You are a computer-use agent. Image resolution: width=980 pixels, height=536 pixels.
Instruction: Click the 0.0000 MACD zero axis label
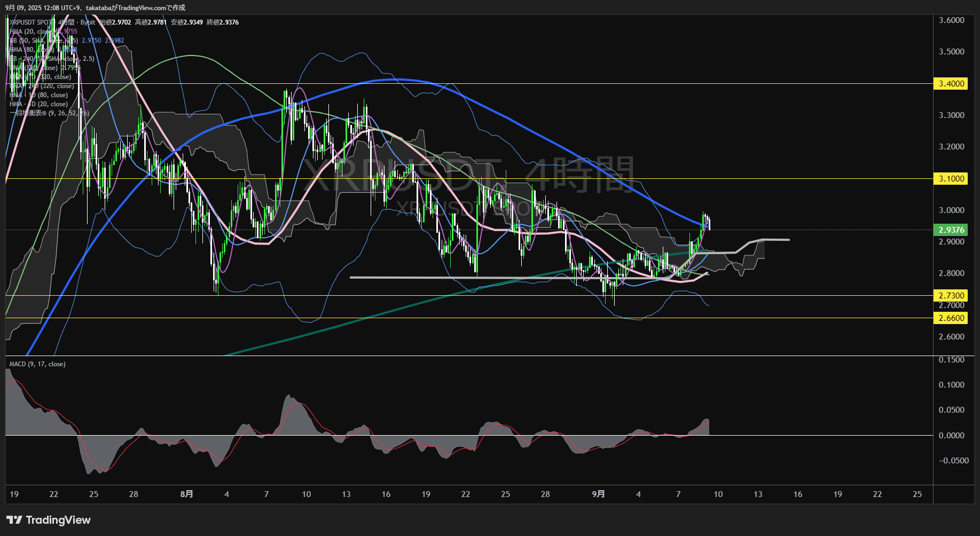click(952, 436)
